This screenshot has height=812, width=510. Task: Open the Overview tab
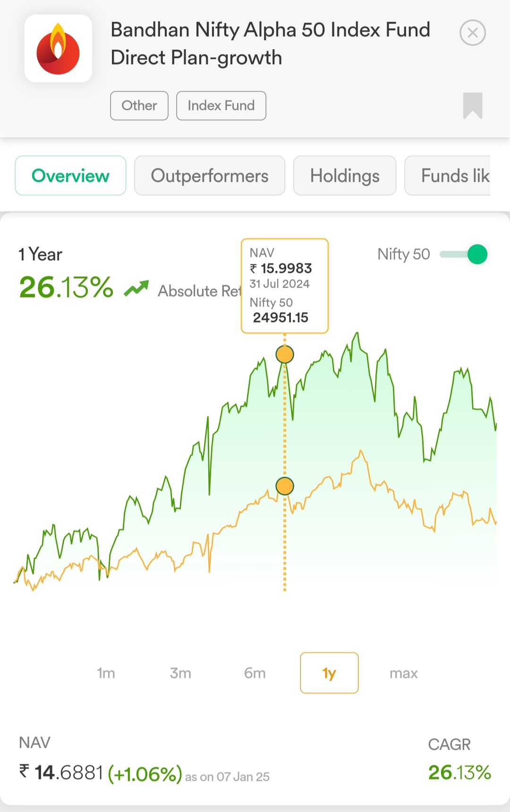click(x=70, y=175)
